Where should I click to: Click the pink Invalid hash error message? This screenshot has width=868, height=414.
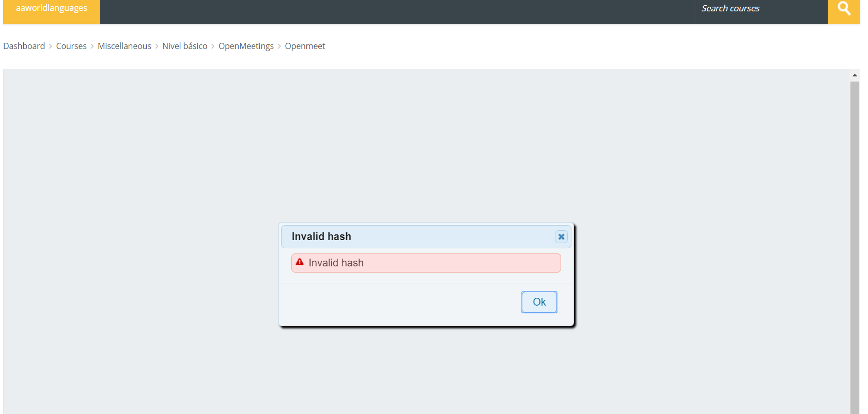tap(426, 263)
